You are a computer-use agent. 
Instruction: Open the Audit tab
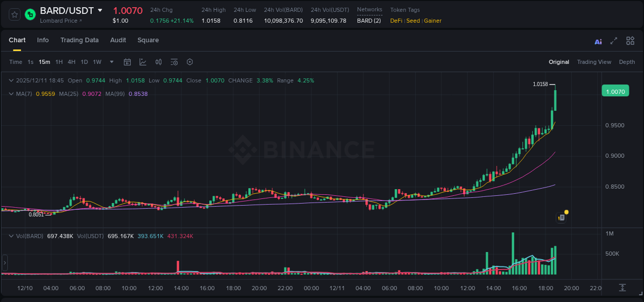[118, 40]
